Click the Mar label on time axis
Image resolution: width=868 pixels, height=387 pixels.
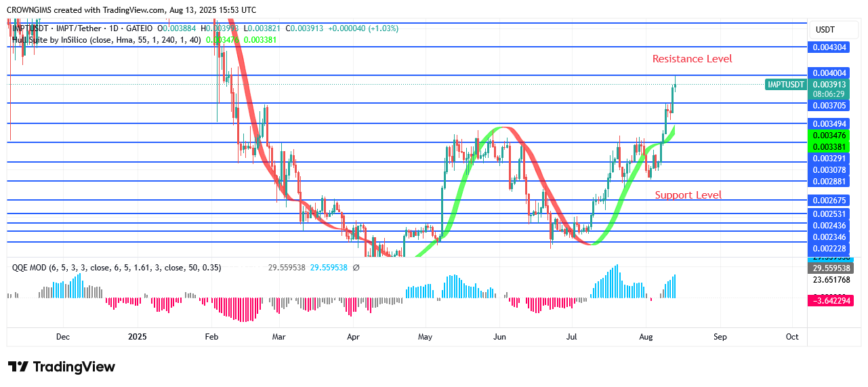[x=278, y=336]
